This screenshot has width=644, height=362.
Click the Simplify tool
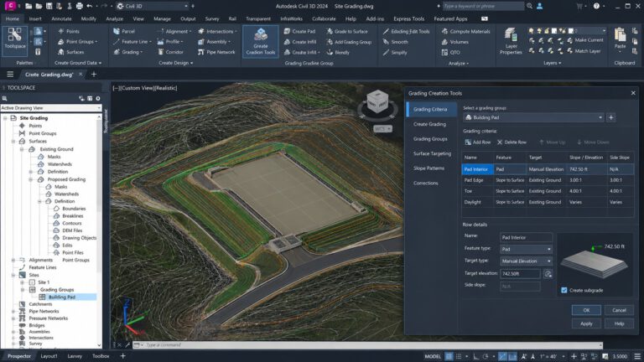[395, 53]
